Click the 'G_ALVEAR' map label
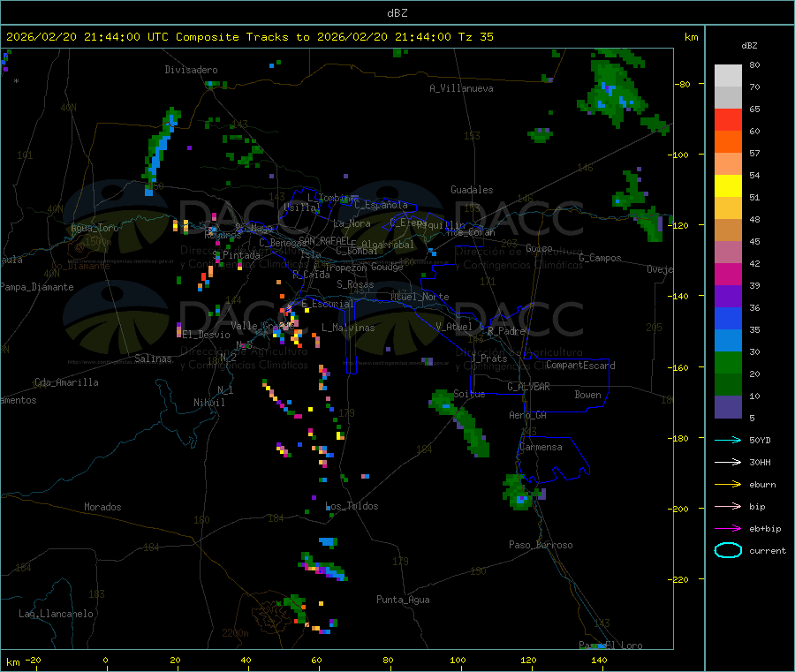The height and width of the screenshot is (672, 795). [528, 387]
